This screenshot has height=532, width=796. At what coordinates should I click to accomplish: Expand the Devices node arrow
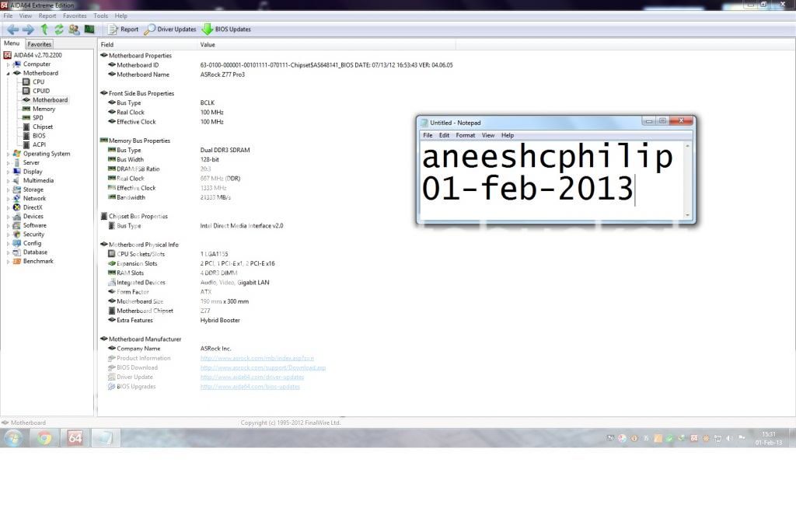pos(8,217)
